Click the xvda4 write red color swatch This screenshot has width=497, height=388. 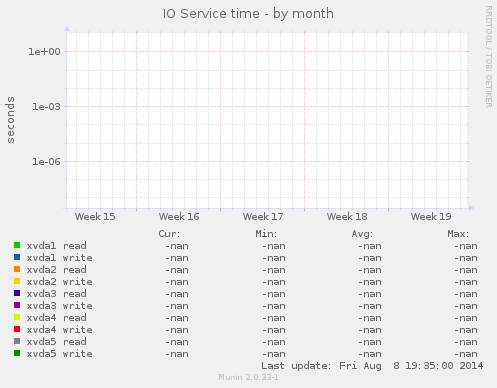17,329
